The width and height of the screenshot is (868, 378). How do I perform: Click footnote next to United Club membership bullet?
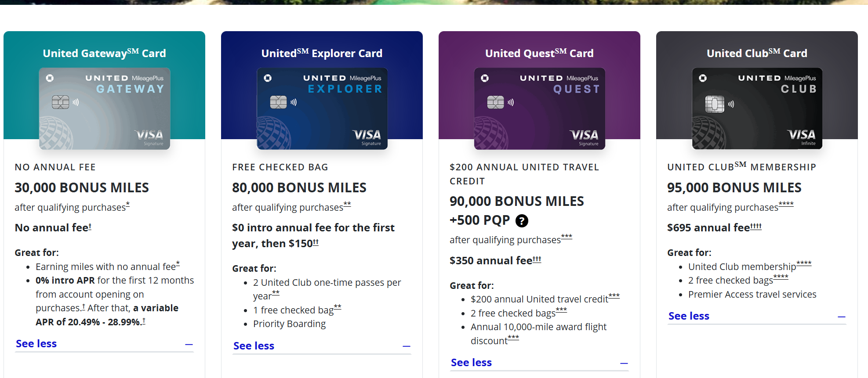pyautogui.click(x=804, y=263)
